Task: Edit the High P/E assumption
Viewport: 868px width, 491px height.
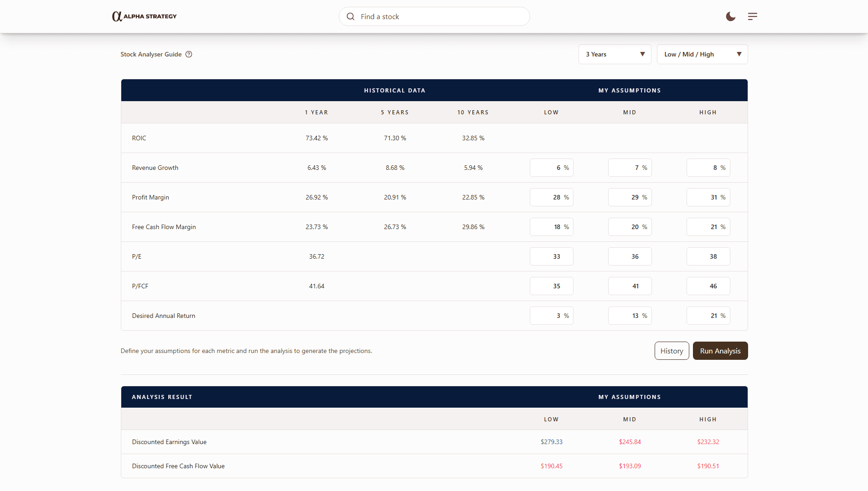Action: (708, 256)
